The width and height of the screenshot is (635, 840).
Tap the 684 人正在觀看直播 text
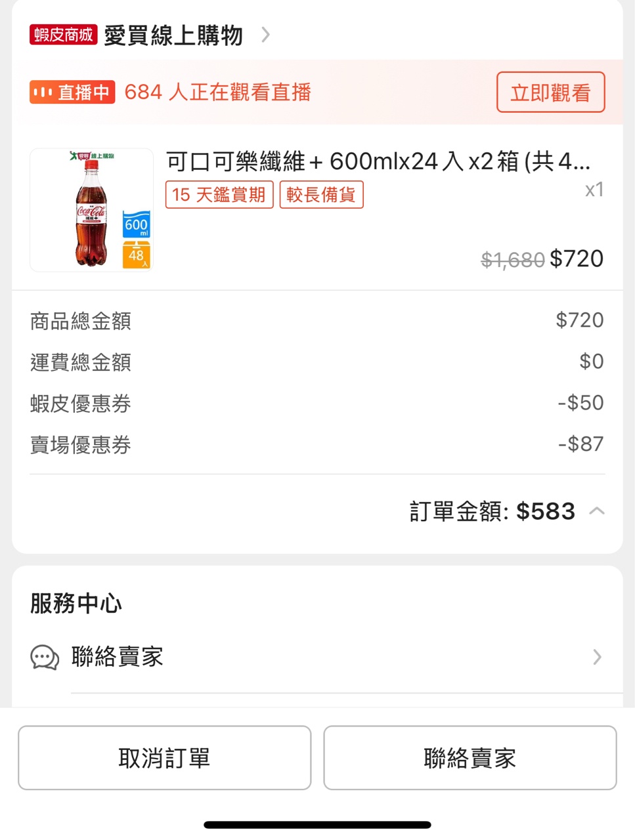[x=217, y=93]
